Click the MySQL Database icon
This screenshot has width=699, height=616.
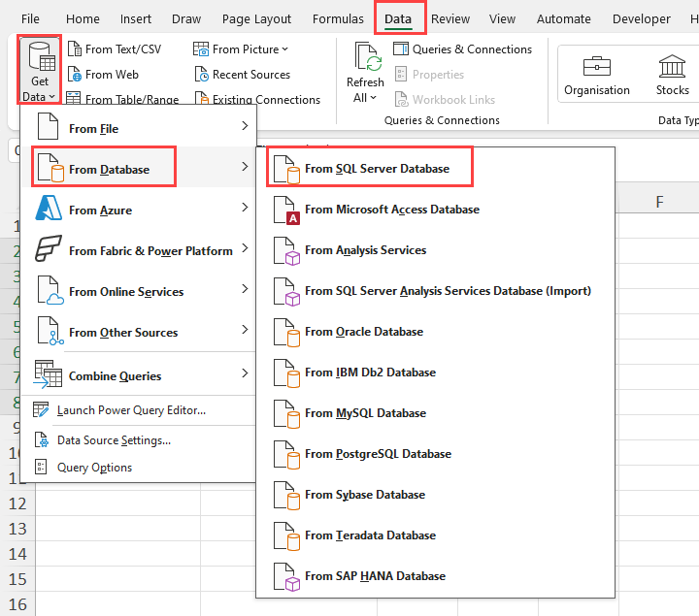(x=286, y=414)
